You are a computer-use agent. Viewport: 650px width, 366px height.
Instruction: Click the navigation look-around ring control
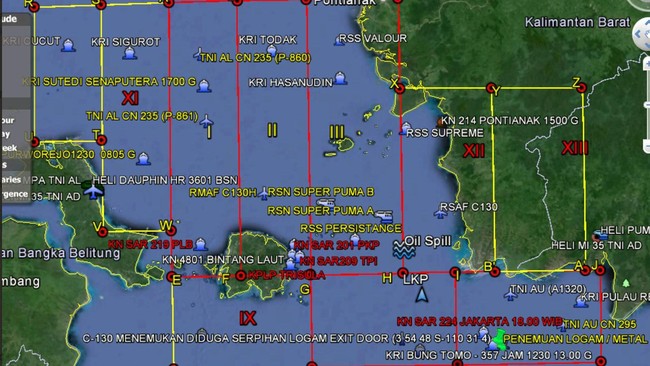point(643,34)
